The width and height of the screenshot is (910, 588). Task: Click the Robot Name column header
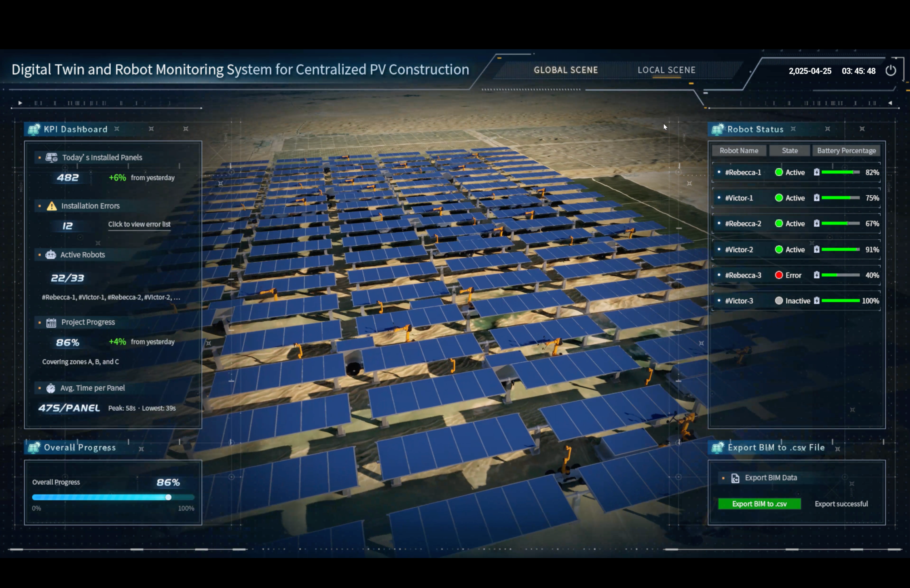739,151
